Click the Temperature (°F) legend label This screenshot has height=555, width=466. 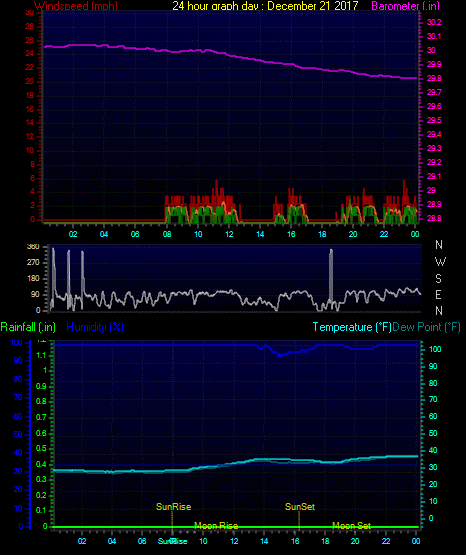coord(352,327)
